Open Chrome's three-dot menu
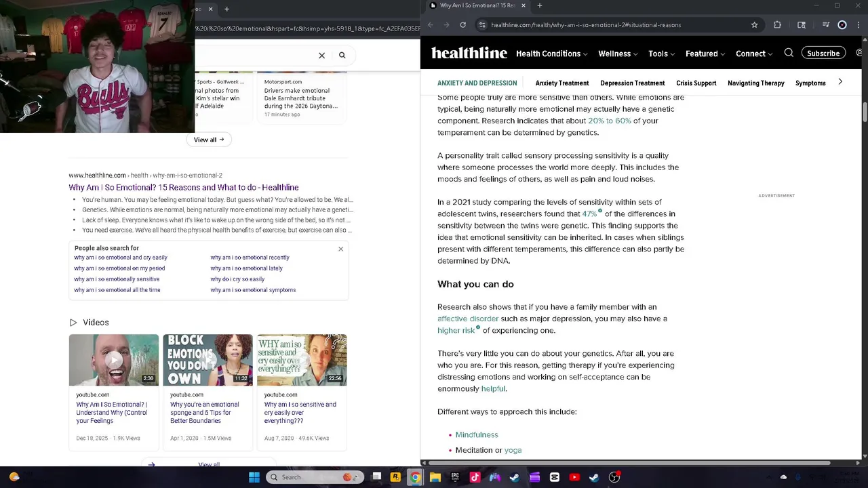868x488 pixels. 859,25
